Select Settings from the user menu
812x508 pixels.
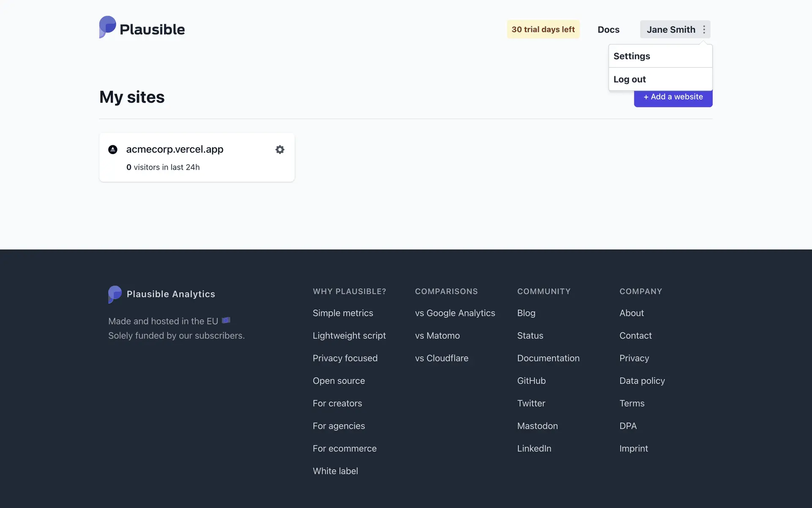[x=631, y=56]
